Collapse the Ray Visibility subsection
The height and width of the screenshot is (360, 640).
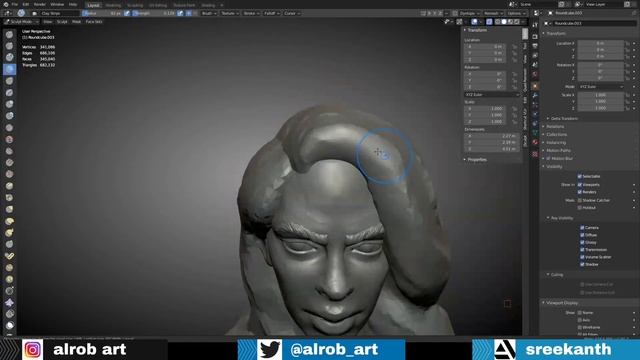pos(562,218)
